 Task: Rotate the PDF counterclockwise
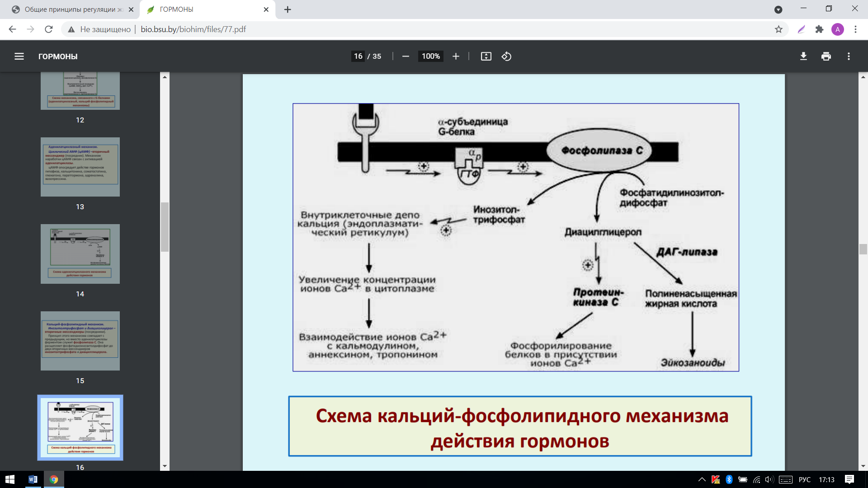tap(506, 56)
